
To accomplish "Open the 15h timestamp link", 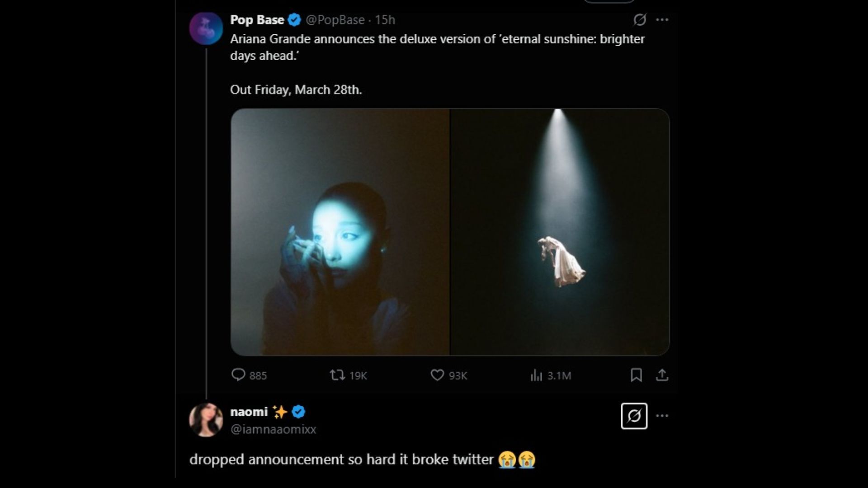I will click(x=385, y=20).
